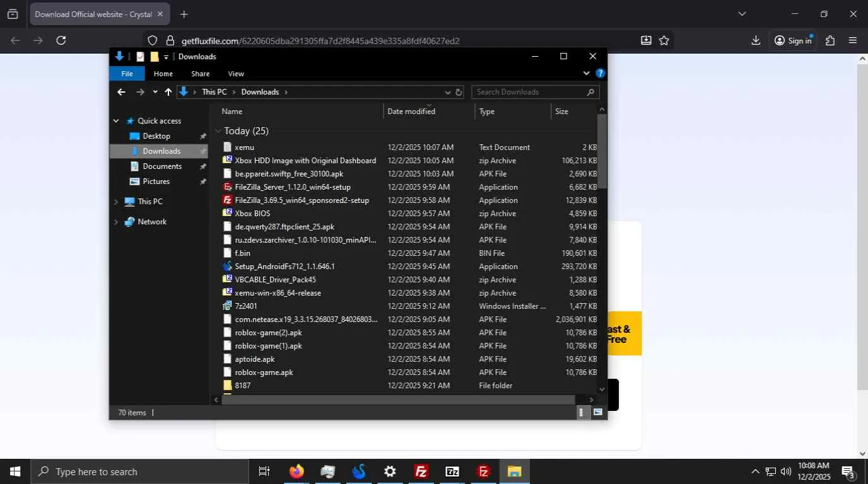Viewport: 868px width, 484px height.
Task: Collapse the Quick access tree node
Action: click(116, 121)
